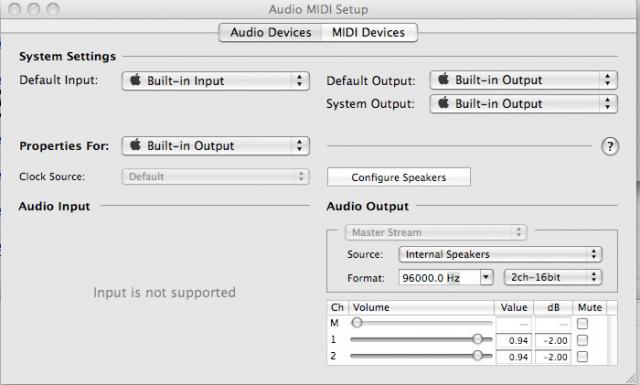This screenshot has height=385, width=640.
Task: Mute channel 2 checkbox
Action: [582, 356]
